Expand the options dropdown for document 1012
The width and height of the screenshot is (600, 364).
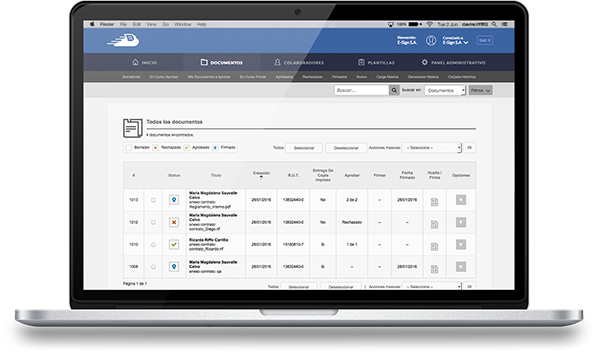461,222
